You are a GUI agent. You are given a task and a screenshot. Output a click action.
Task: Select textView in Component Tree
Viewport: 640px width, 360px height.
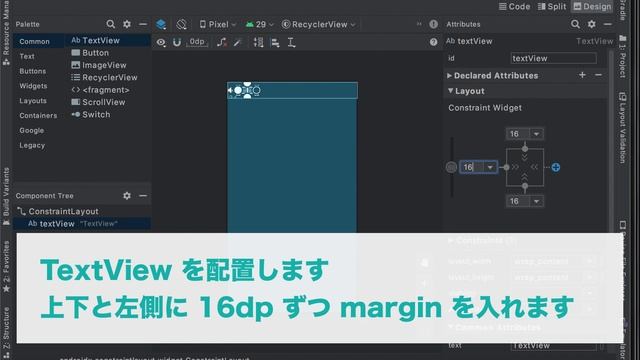coord(82,224)
